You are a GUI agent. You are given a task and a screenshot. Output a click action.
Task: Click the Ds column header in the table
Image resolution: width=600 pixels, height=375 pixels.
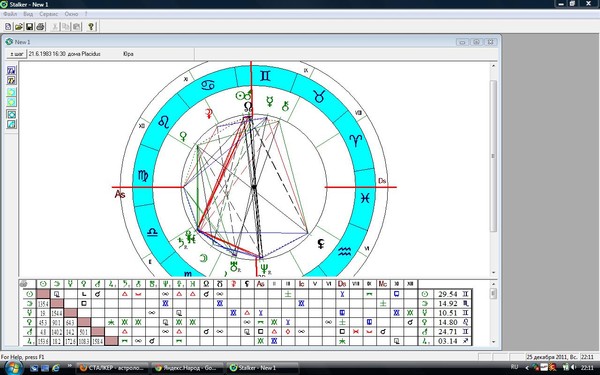click(342, 284)
